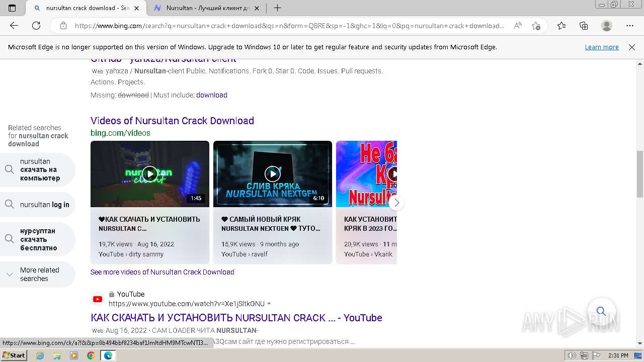This screenshot has width=644, height=362.
Task: Search related 'nursultan скачать на компьютер'
Action: pos(38,170)
